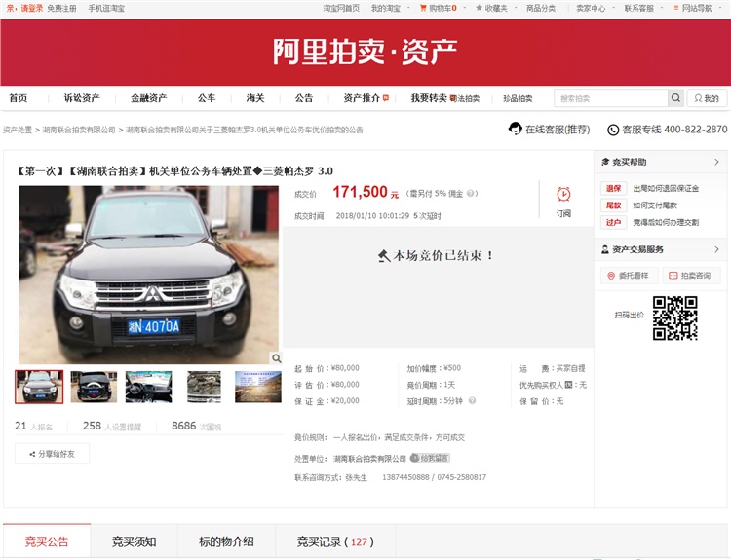This screenshot has height=560, width=731.
Task: Click the 在线客服 headset support icon
Action: point(516,129)
